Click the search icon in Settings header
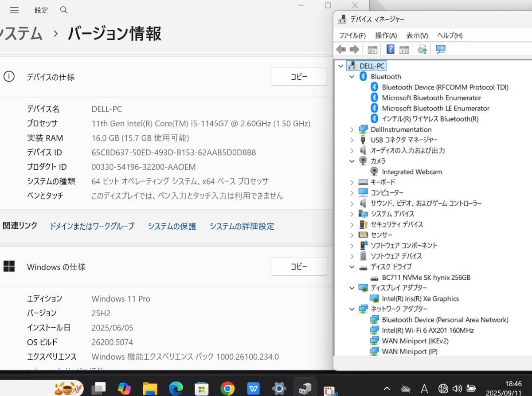Screen dimensions: 532x396 coord(64,10)
